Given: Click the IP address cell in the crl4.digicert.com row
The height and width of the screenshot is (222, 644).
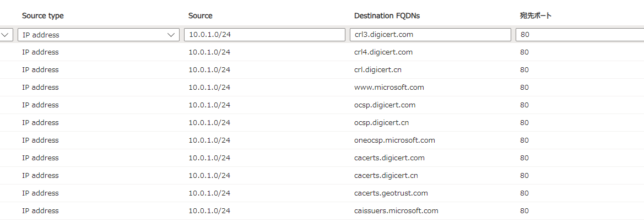Looking at the screenshot, I should click(40, 52).
